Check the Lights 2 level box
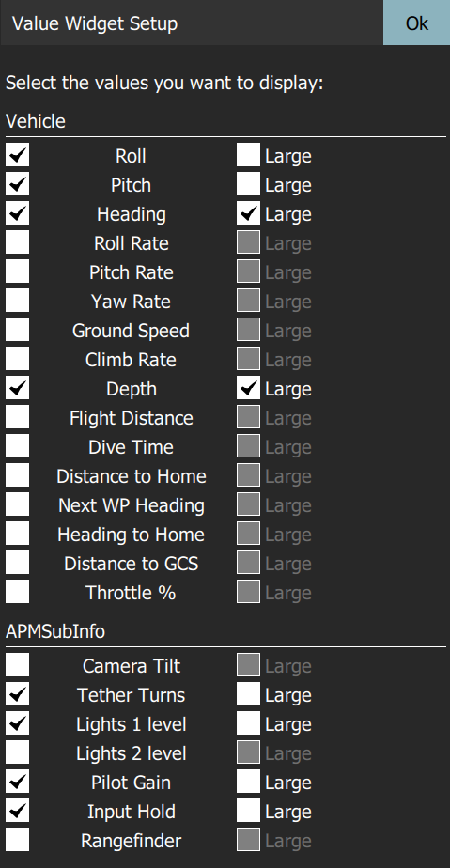The image size is (450, 868). 17,752
